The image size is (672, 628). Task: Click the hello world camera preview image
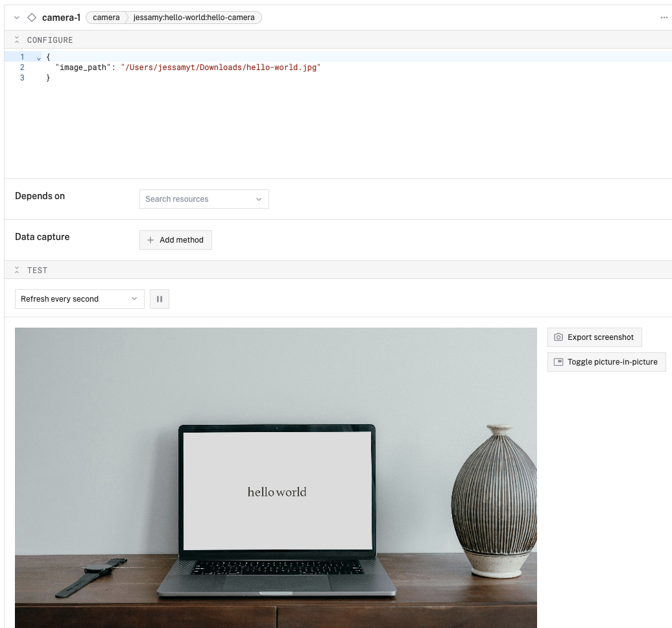[276, 477]
